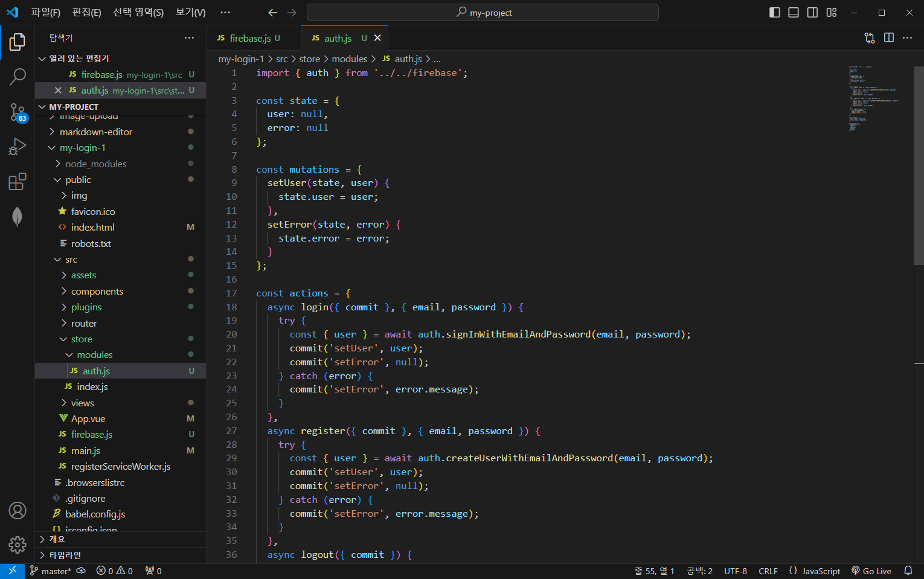
Task: Collapse the my-login-1 folder
Action: click(x=120, y=148)
